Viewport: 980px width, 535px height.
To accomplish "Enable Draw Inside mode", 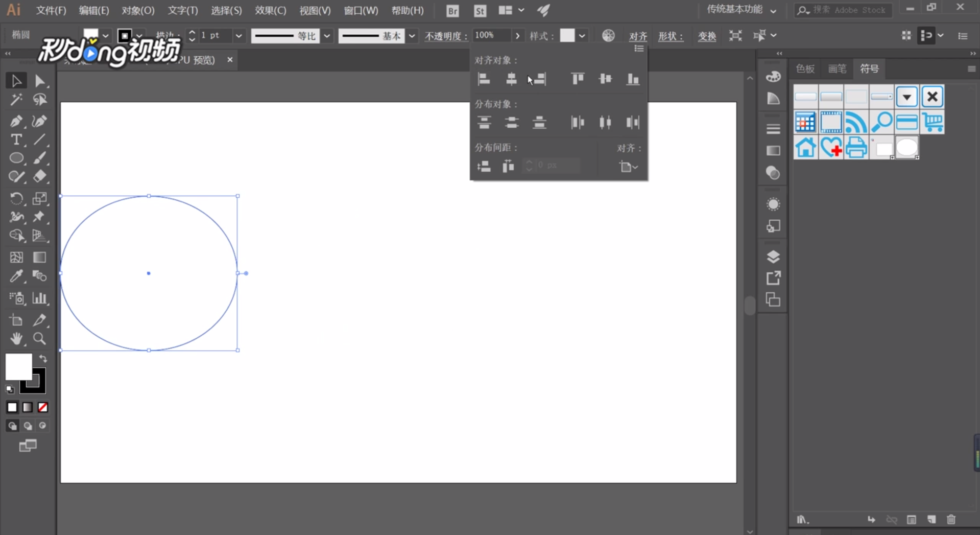I will (43, 426).
